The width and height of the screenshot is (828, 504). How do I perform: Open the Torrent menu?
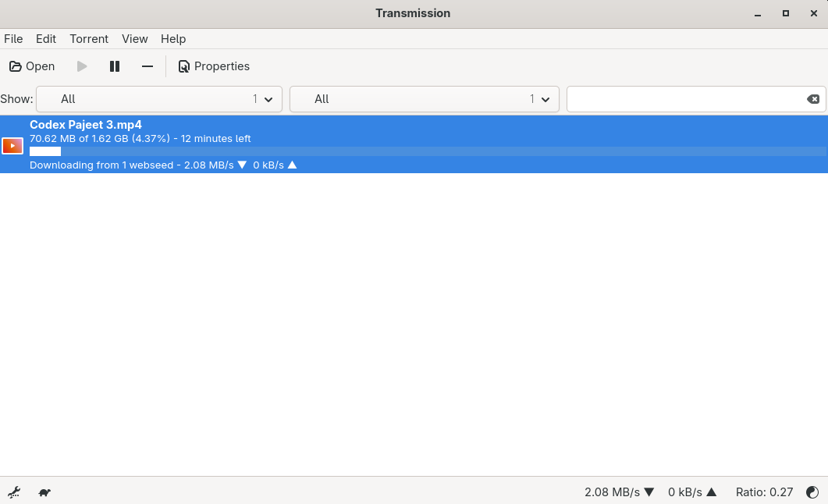[x=89, y=39]
